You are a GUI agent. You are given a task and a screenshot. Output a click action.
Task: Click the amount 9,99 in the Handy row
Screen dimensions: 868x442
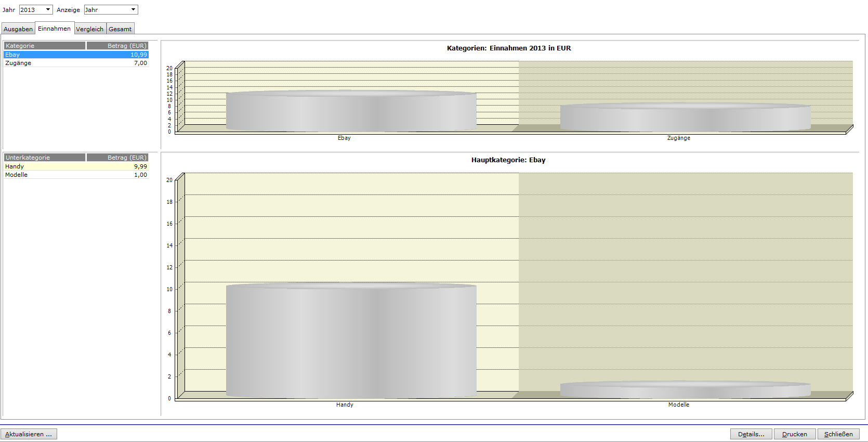click(140, 166)
